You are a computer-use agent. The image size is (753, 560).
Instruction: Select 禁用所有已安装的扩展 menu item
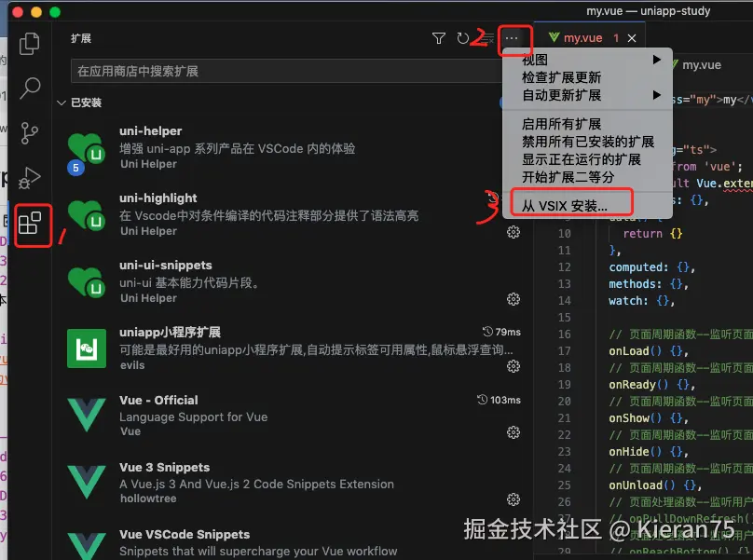587,142
